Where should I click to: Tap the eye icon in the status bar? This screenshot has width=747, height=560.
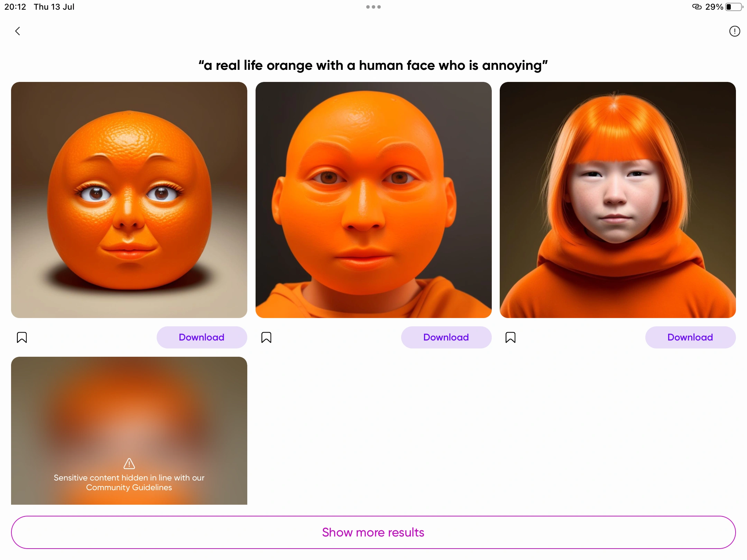tap(696, 7)
